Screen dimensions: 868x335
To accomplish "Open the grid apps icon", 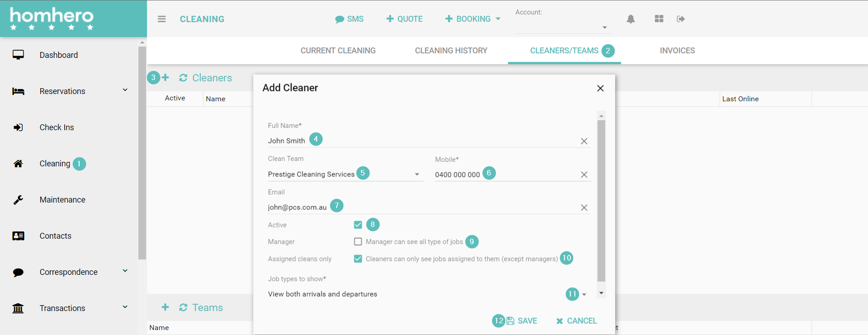I will click(x=659, y=19).
